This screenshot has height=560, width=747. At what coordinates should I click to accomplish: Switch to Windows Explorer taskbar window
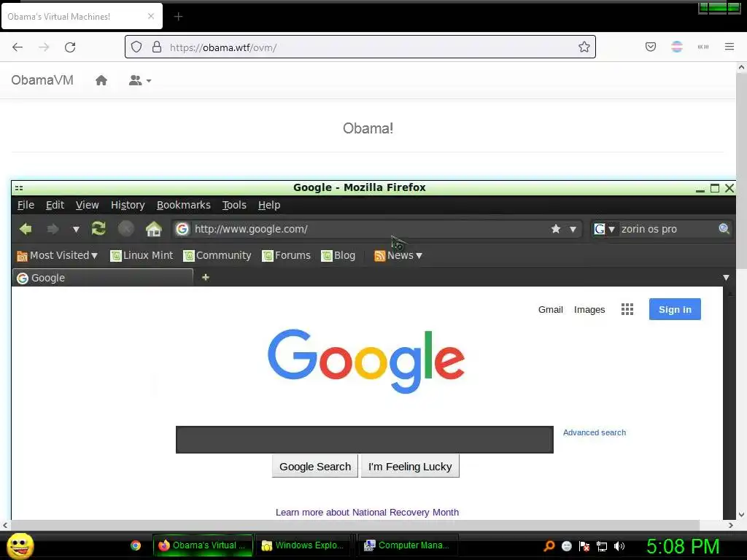pyautogui.click(x=303, y=545)
